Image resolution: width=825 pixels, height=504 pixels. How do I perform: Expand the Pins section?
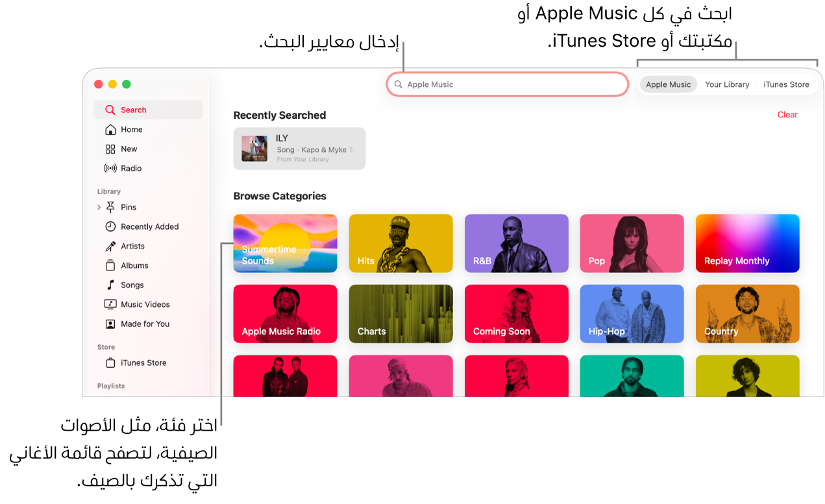pos(99,207)
